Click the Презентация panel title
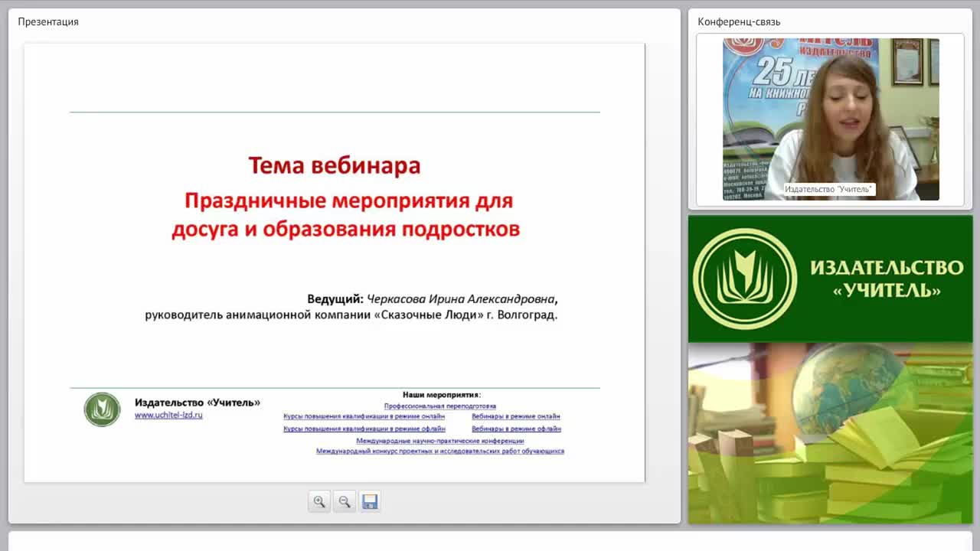Image resolution: width=980 pixels, height=551 pixels. [48, 21]
